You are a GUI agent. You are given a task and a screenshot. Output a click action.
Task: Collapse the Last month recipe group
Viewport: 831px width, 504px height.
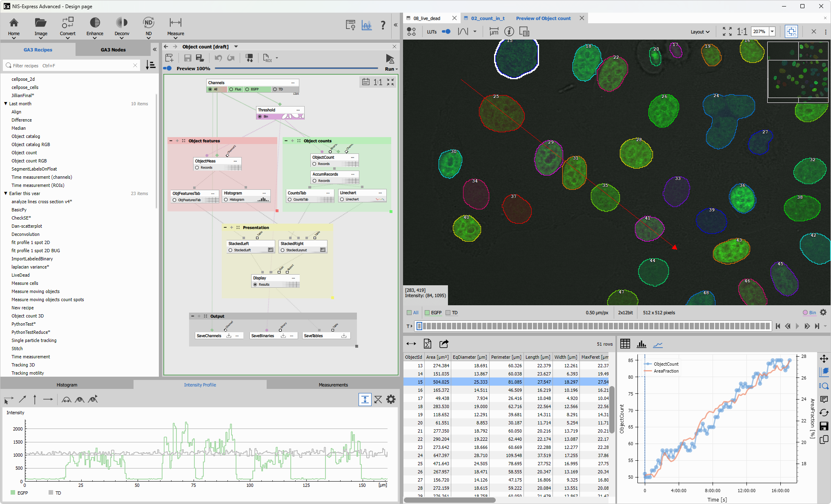point(6,104)
